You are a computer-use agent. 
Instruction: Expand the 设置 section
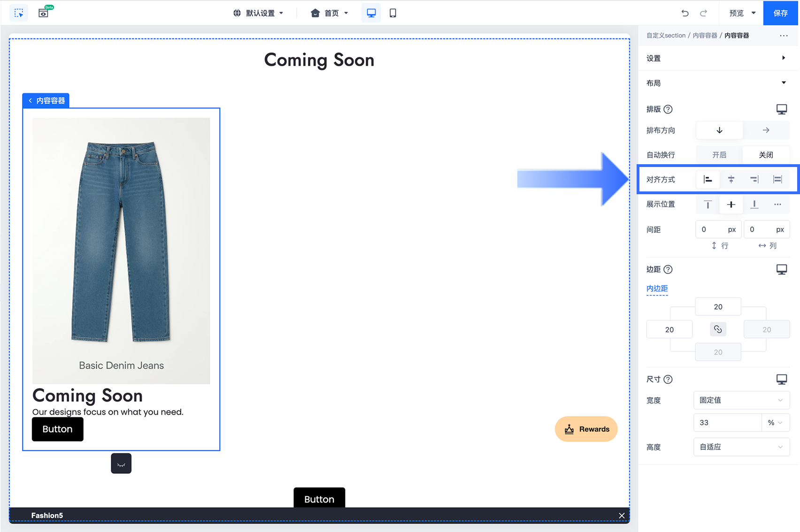tap(718, 58)
